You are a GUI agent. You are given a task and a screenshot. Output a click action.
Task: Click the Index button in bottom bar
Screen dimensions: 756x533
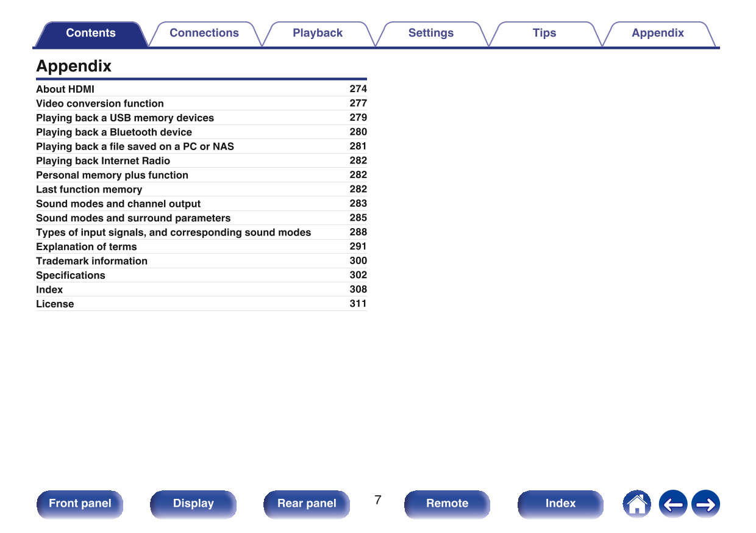(x=560, y=504)
